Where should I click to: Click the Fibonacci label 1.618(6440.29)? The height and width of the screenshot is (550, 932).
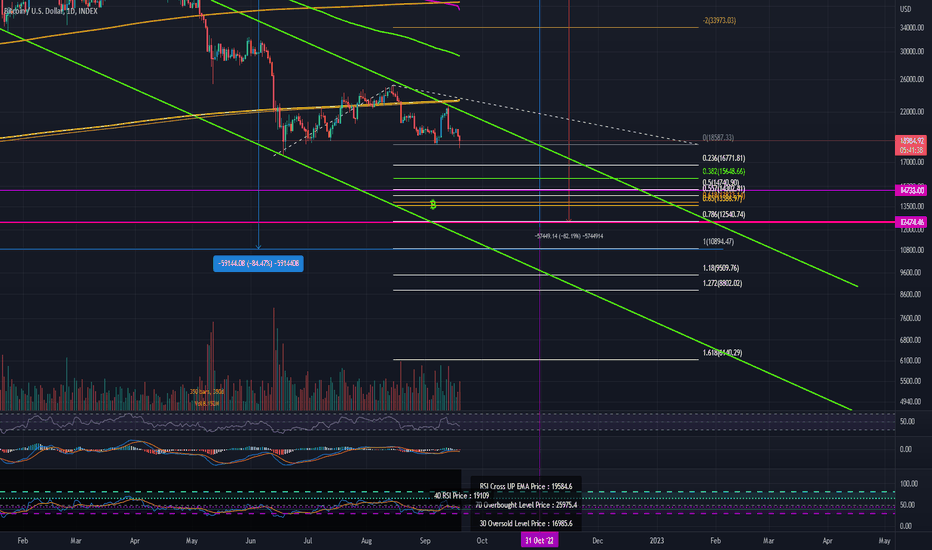coord(722,353)
